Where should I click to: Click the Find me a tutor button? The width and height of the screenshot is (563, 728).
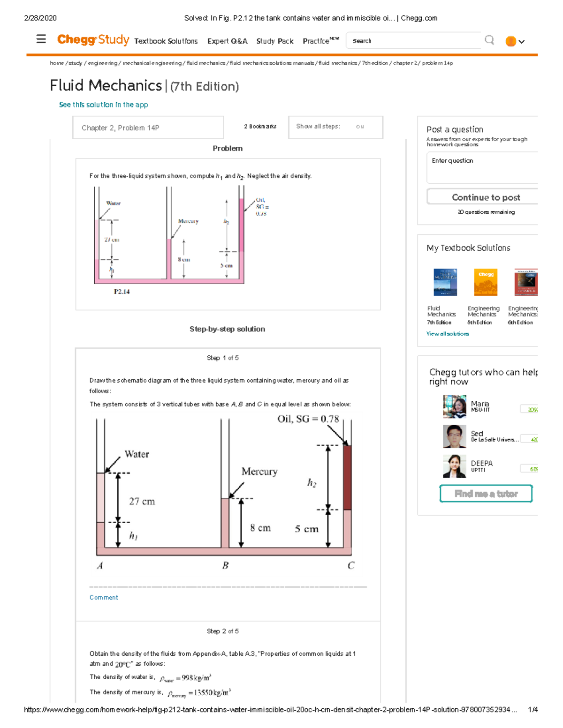point(486,494)
